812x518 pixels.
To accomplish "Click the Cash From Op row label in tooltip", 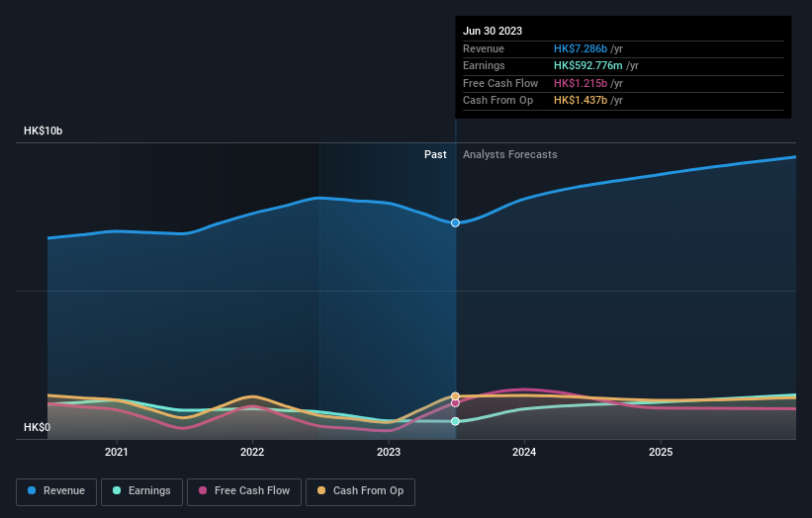I will tap(497, 101).
